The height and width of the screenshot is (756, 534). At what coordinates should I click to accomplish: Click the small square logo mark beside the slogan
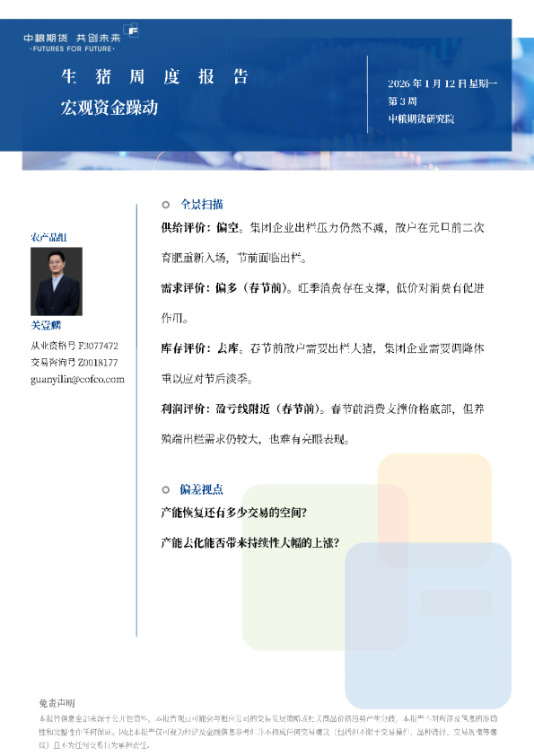point(131,30)
